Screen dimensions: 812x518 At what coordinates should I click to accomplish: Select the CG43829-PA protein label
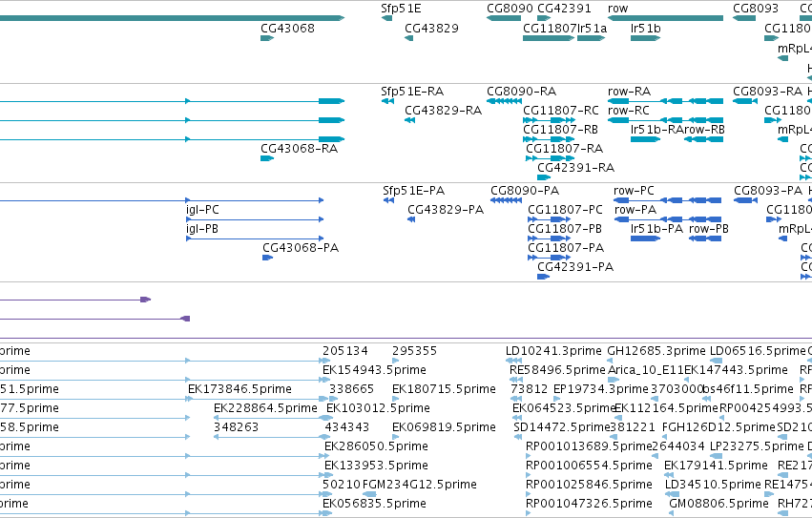[446, 210]
